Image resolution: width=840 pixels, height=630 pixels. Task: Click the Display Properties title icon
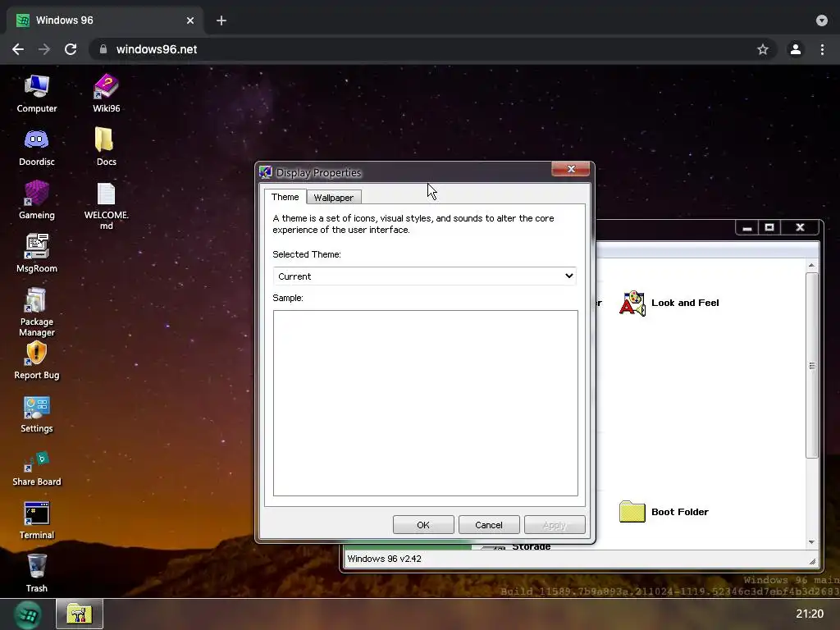coord(266,172)
